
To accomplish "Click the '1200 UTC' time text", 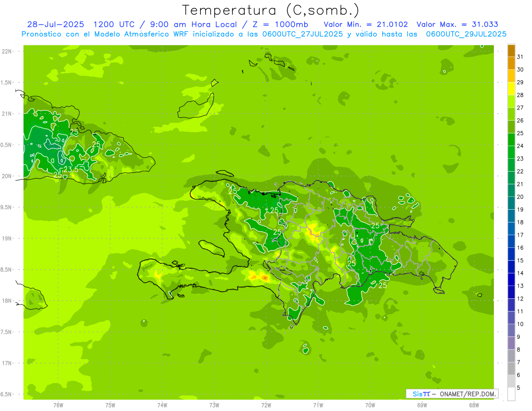I will pos(115,24).
